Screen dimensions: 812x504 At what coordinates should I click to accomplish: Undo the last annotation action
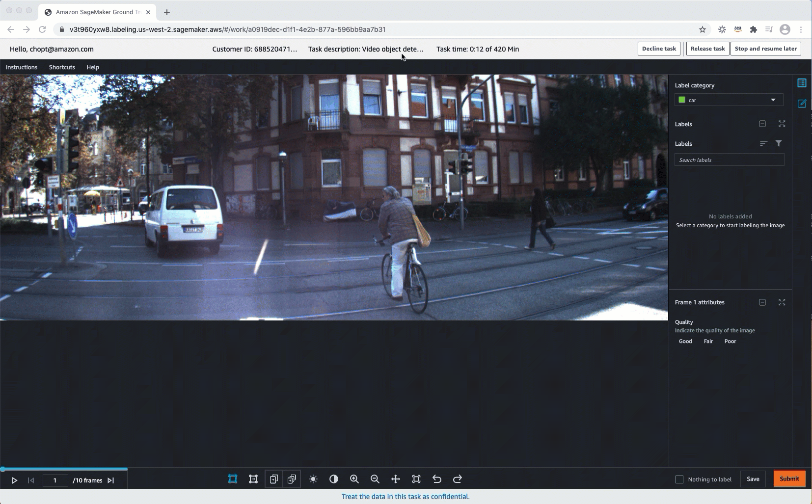pyautogui.click(x=437, y=479)
